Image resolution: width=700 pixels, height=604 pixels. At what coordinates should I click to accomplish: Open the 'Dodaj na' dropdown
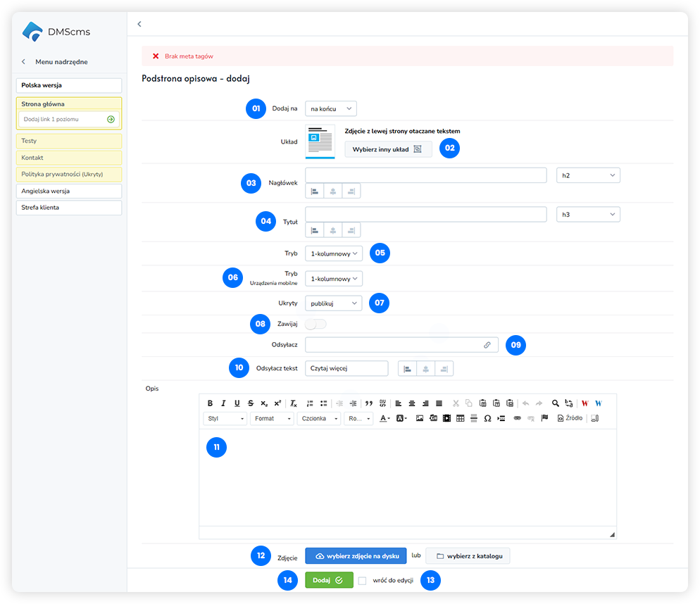(x=331, y=108)
